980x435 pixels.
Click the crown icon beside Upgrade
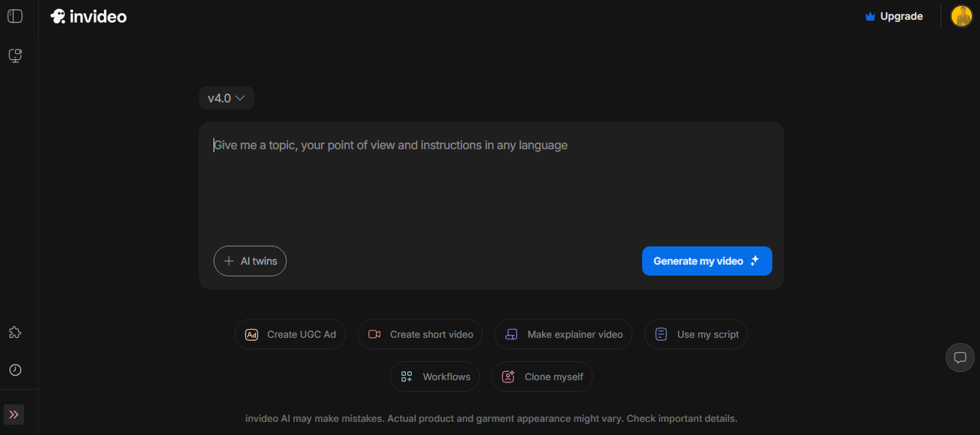870,16
